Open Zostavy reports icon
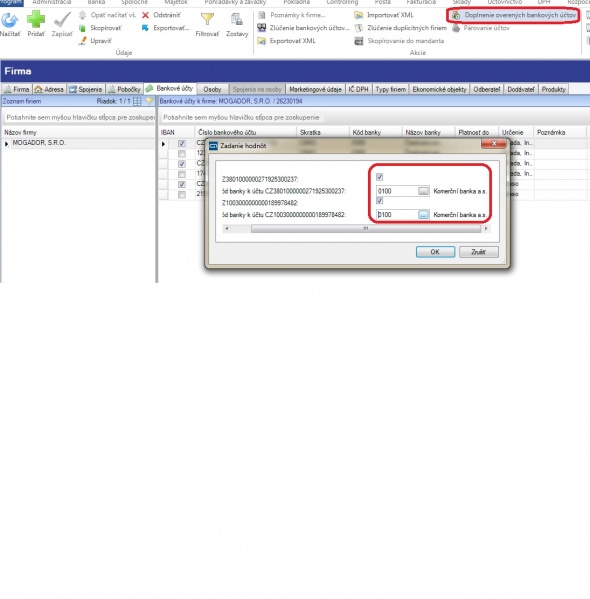This screenshot has height=599, width=590. point(237,19)
